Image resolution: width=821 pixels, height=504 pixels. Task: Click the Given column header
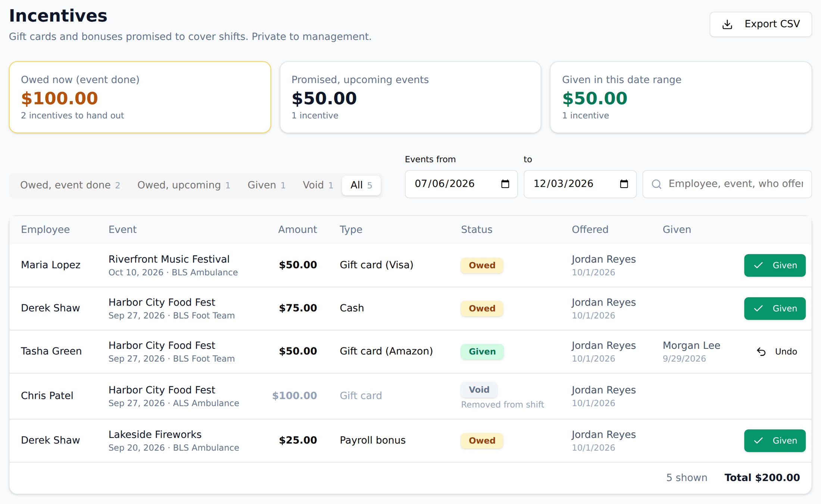tap(677, 229)
